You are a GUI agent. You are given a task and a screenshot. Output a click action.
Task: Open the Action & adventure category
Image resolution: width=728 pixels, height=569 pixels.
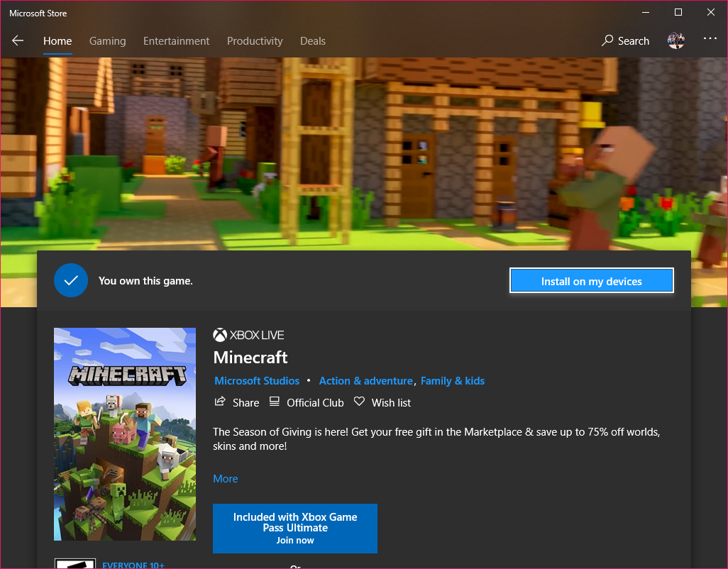366,381
